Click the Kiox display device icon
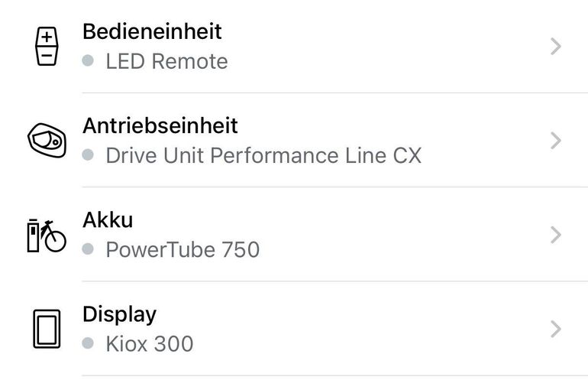 [x=47, y=329]
